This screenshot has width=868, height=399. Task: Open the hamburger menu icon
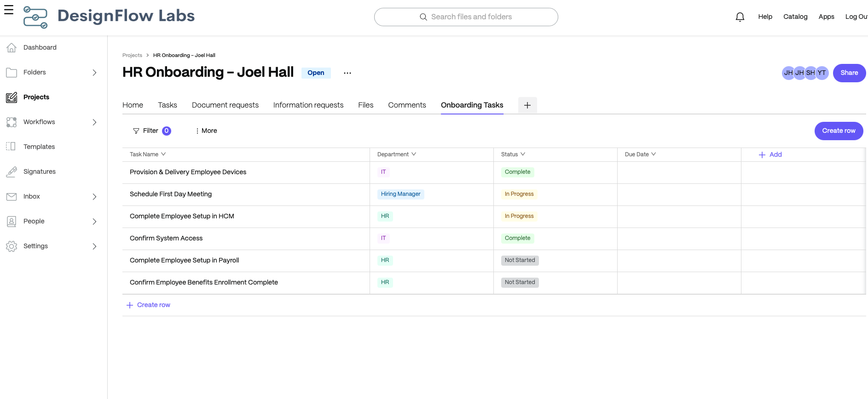coord(9,10)
